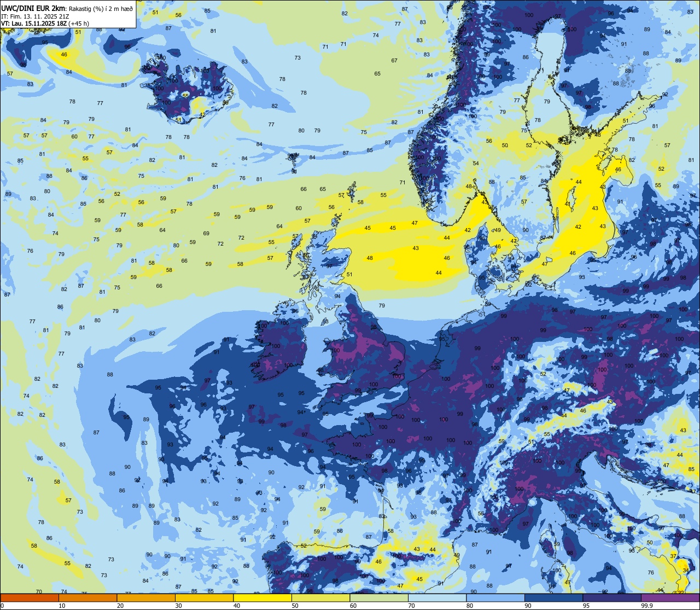Viewport: 700px width, 610px height.
Task: Click the bright yellow 40–50 legend segment
Action: pos(262,597)
